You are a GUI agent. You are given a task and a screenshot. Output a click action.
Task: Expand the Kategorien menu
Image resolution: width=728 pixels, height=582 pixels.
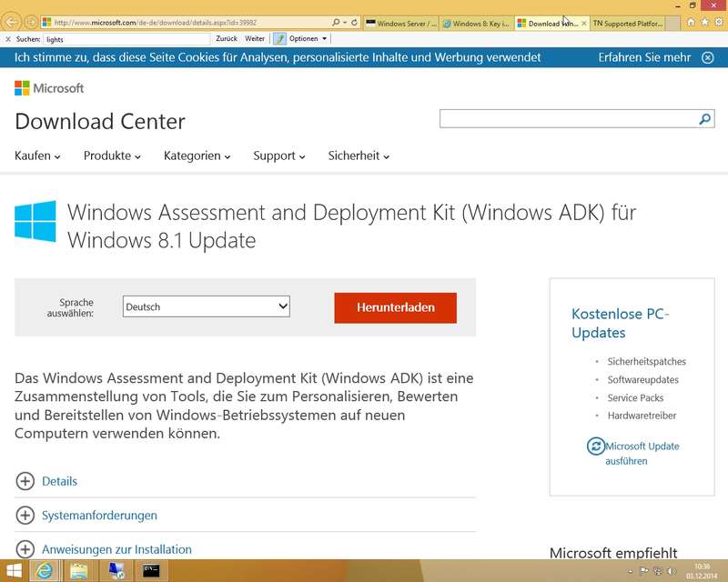197,156
